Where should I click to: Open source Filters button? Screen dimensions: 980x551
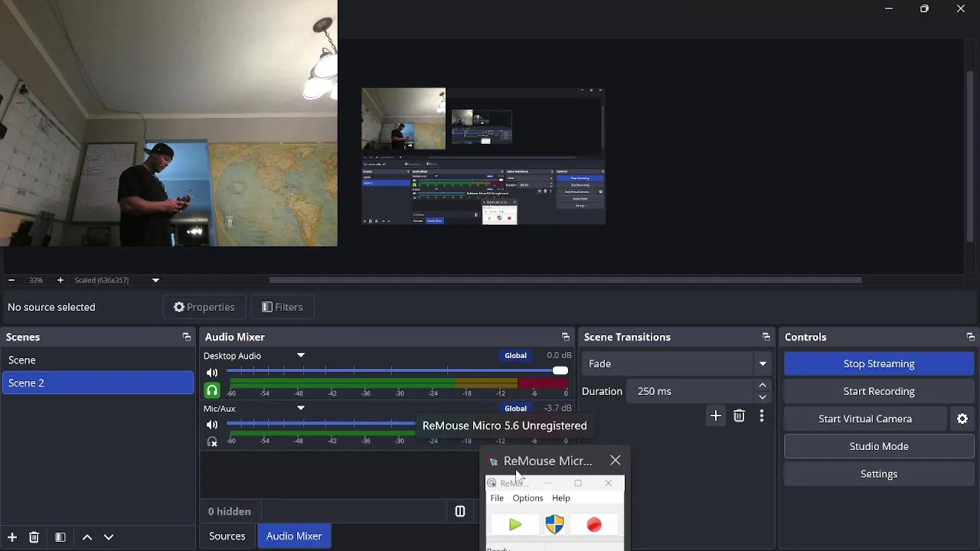point(282,307)
